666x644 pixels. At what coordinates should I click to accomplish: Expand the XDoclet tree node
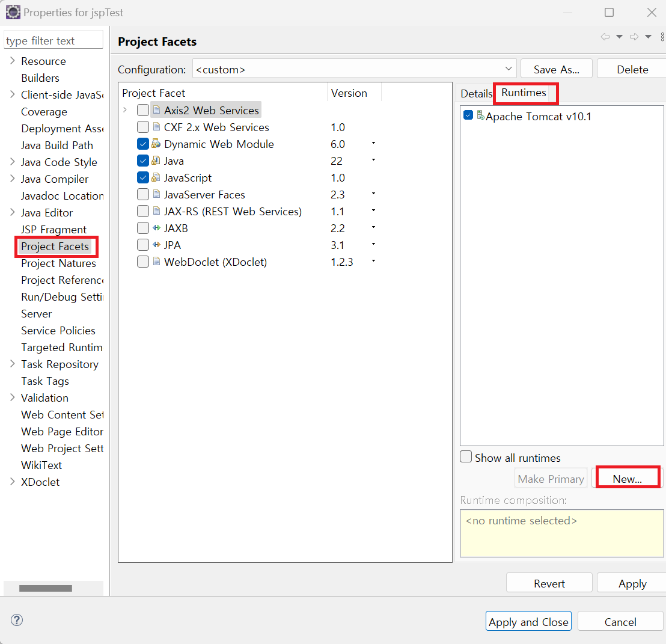pyautogui.click(x=12, y=482)
